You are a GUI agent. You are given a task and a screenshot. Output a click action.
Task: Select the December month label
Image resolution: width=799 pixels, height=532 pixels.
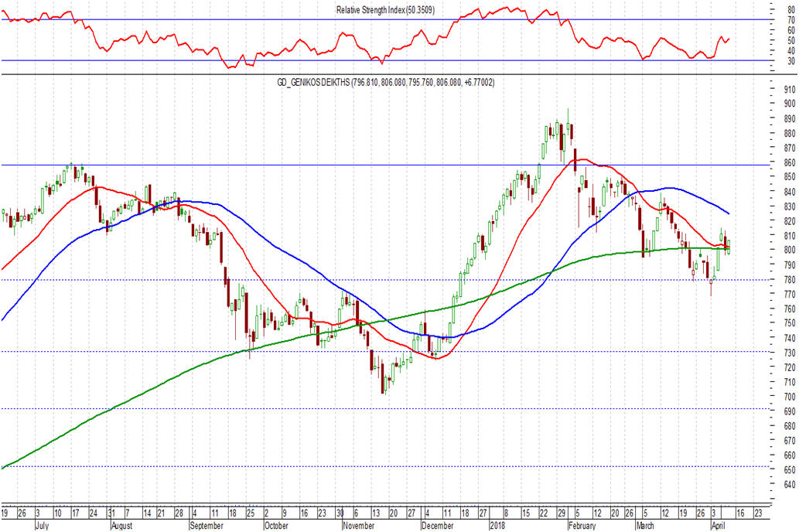pyautogui.click(x=438, y=526)
